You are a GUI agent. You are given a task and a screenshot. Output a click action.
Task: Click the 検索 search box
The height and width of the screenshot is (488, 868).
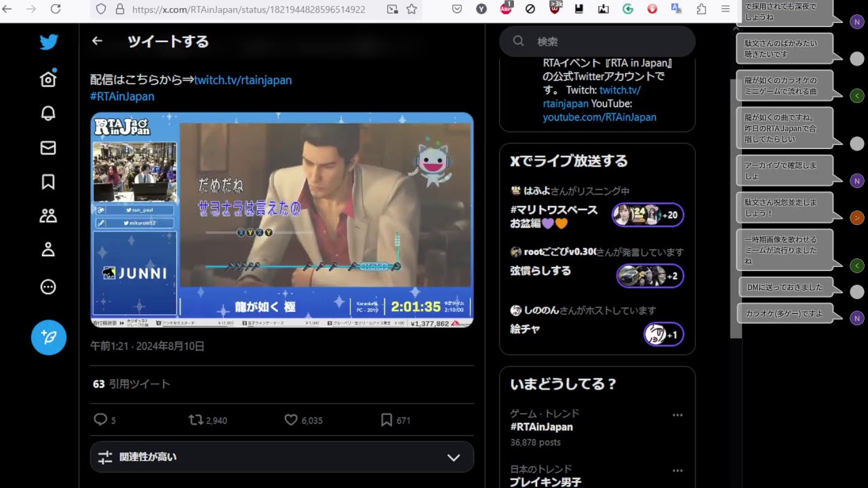coord(597,41)
